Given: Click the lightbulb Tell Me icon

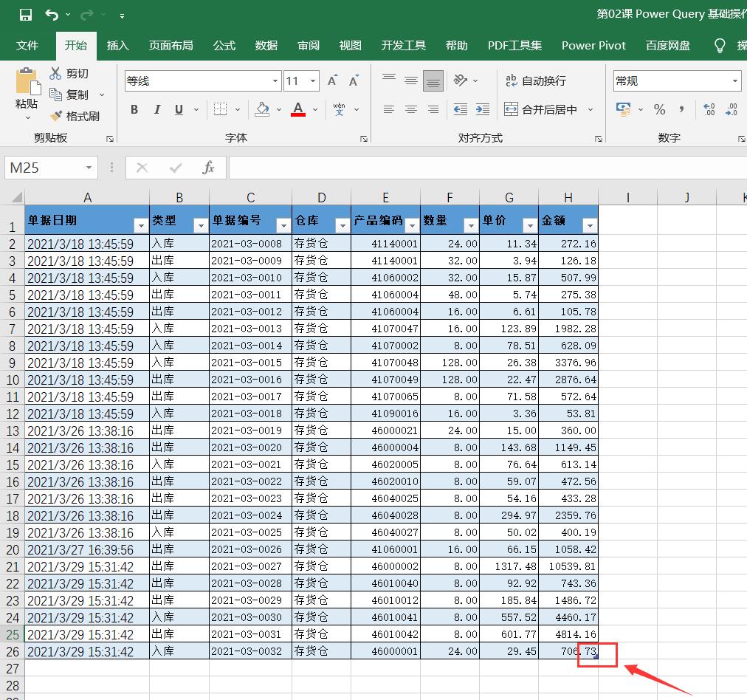Looking at the screenshot, I should click(720, 46).
